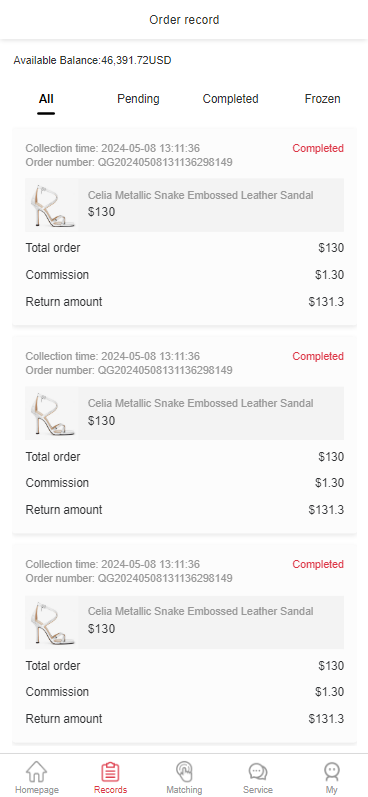Click the first order's Completed status

click(x=318, y=148)
